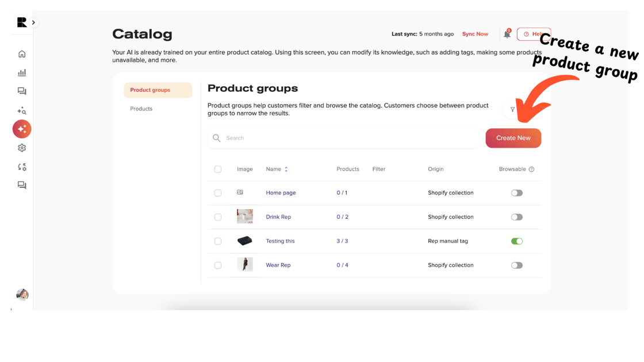Open the Help button

534,34
